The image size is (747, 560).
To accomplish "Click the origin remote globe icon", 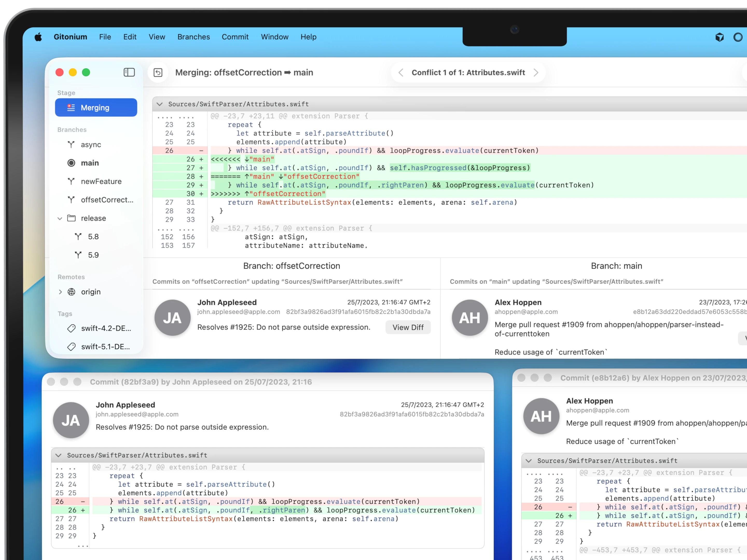I will [72, 292].
